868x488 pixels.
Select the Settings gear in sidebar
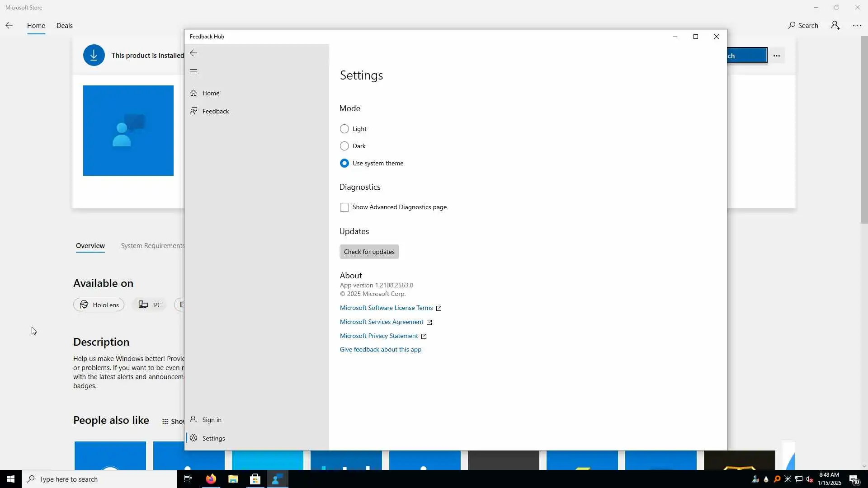pyautogui.click(x=193, y=438)
